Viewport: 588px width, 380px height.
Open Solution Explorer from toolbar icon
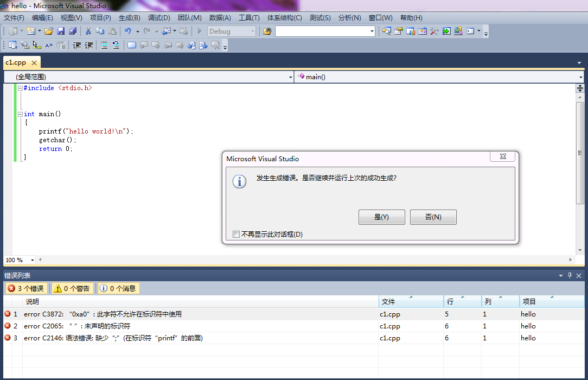pyautogui.click(x=387, y=31)
